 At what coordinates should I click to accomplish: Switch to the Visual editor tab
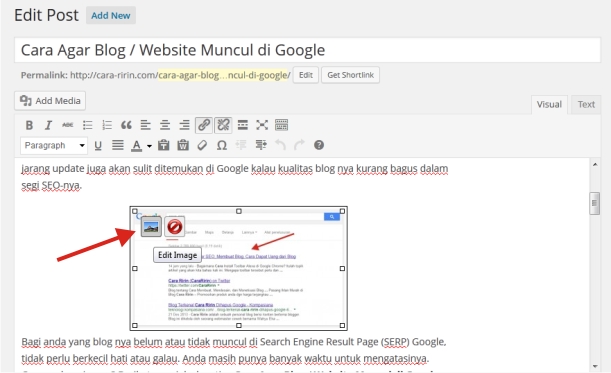click(x=549, y=104)
